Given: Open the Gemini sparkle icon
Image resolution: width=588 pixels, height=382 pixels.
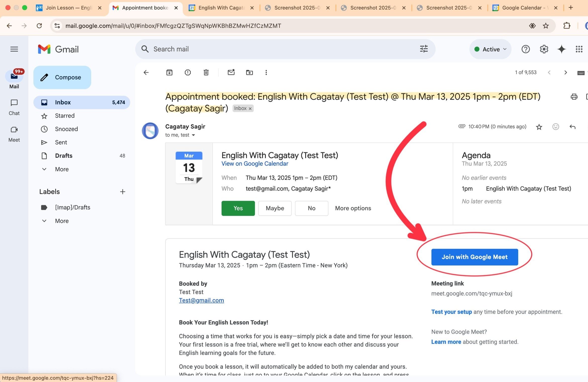Looking at the screenshot, I should coord(562,49).
